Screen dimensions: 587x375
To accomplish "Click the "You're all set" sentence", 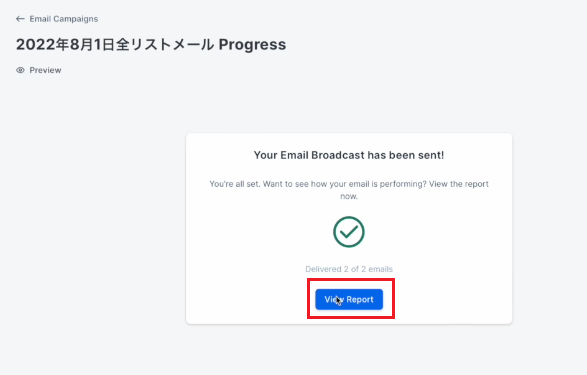I will pos(235,184).
